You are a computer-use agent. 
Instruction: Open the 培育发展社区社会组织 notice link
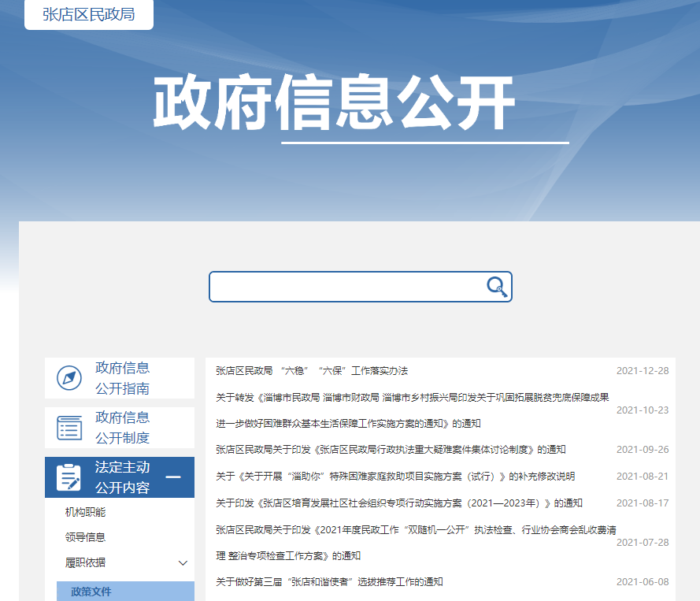[399, 503]
